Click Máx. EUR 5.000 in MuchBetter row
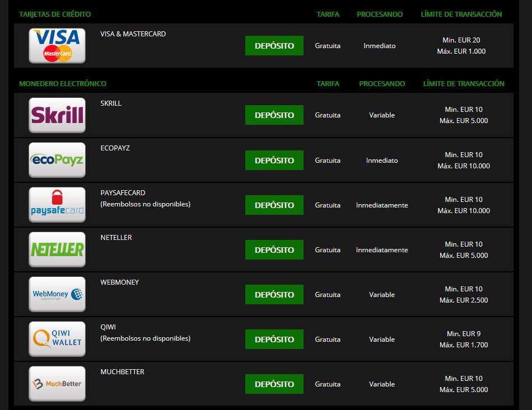 [464, 390]
